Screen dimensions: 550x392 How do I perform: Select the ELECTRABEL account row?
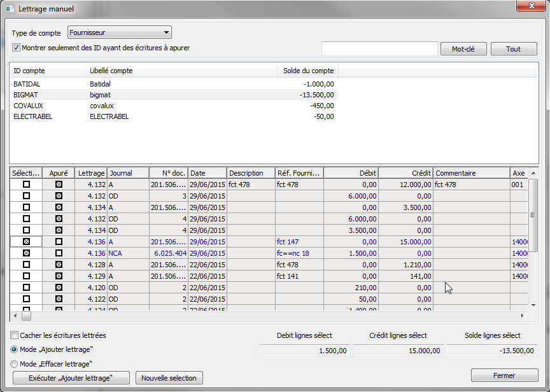[32, 116]
